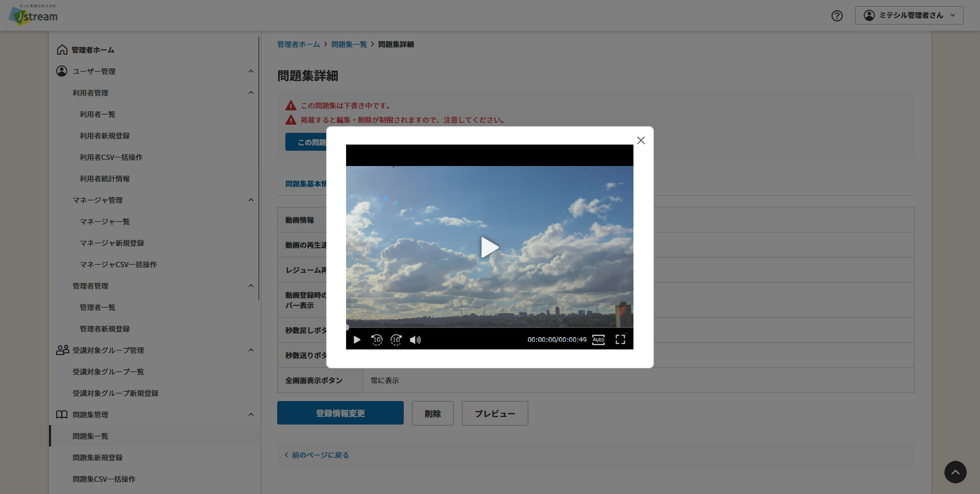Collapse the 問題集管理 section
The width and height of the screenshot is (980, 494).
(x=251, y=414)
